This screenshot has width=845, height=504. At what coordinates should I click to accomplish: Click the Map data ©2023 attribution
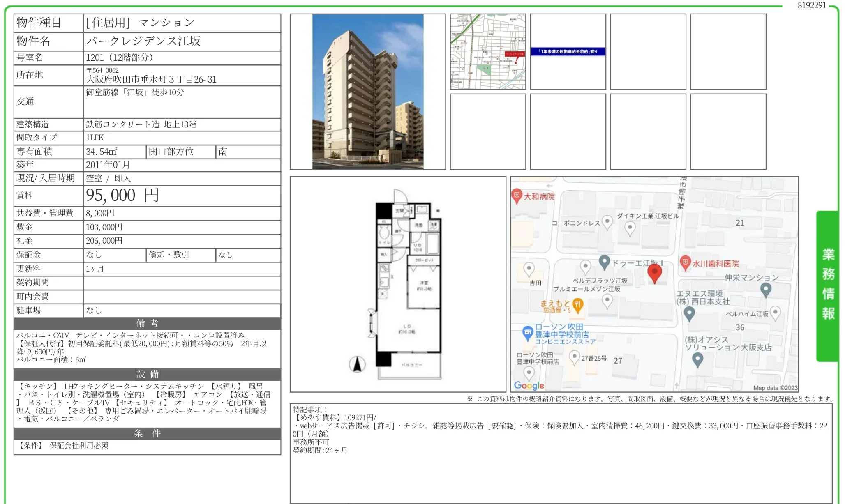[x=775, y=388]
